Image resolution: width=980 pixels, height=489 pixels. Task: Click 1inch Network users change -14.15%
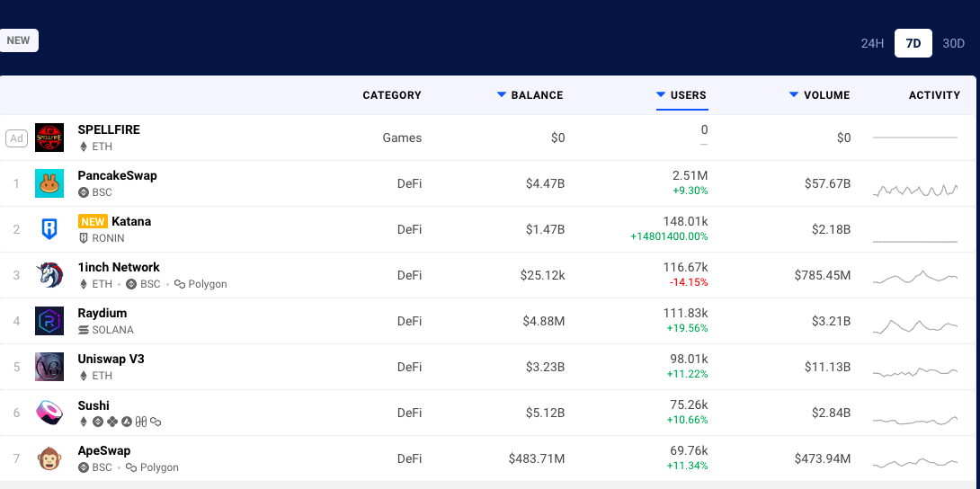coord(688,282)
